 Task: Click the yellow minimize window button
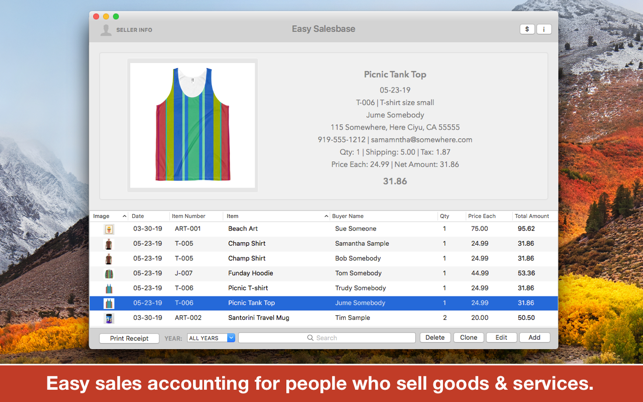tap(106, 16)
